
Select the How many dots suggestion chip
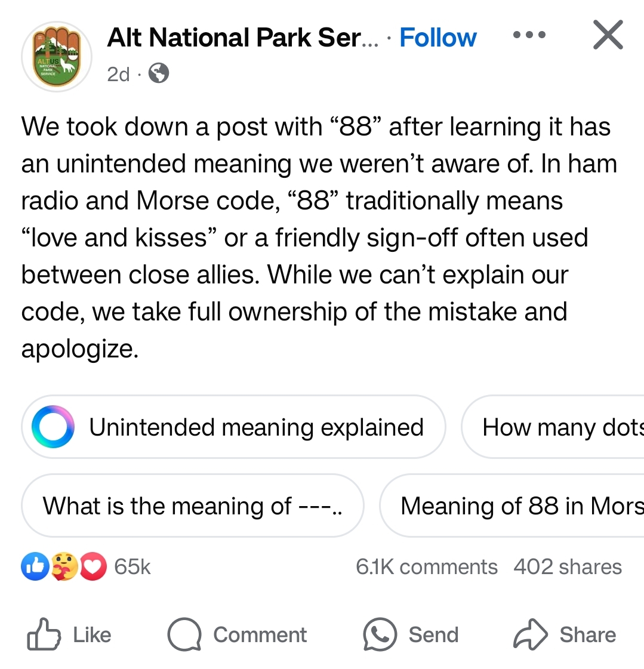[x=553, y=427]
